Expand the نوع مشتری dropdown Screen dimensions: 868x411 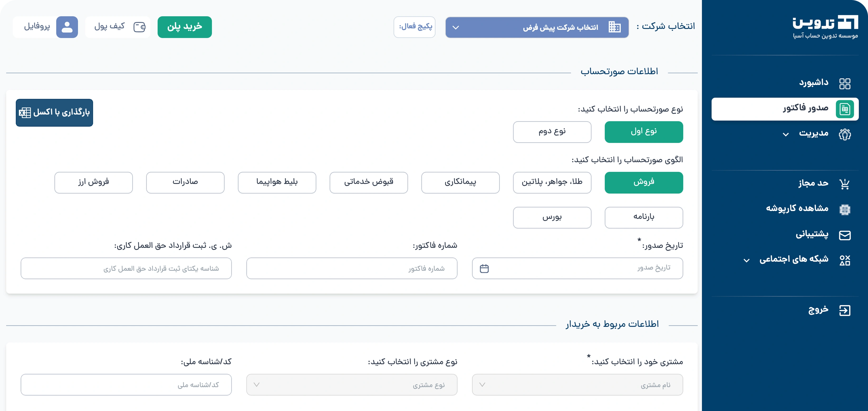point(351,384)
